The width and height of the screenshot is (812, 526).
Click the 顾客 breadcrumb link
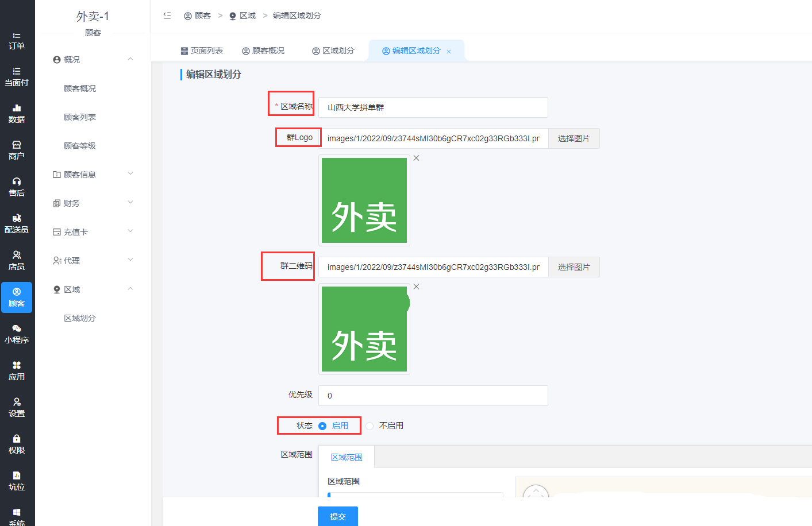pyautogui.click(x=197, y=16)
